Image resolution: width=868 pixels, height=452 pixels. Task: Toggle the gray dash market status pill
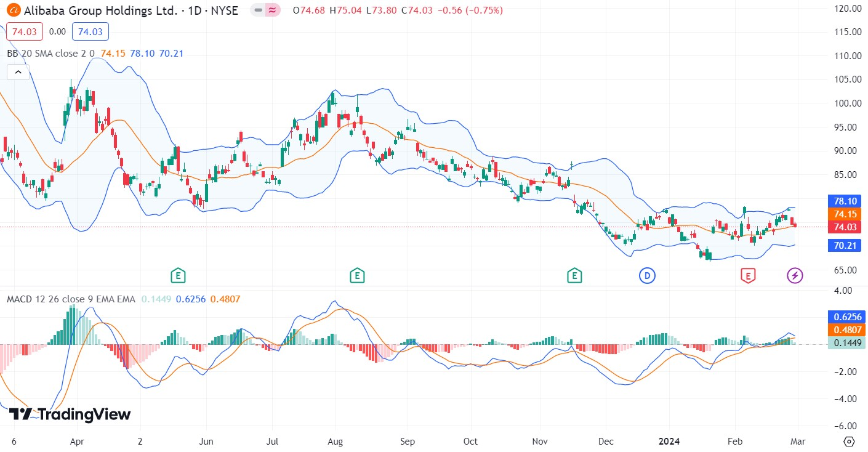(258, 10)
